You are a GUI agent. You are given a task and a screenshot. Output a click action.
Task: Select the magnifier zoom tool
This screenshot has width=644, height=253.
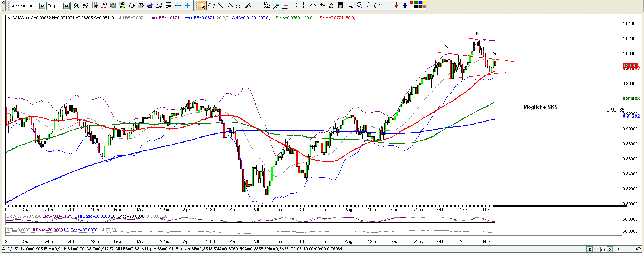pyautogui.click(x=350, y=5)
